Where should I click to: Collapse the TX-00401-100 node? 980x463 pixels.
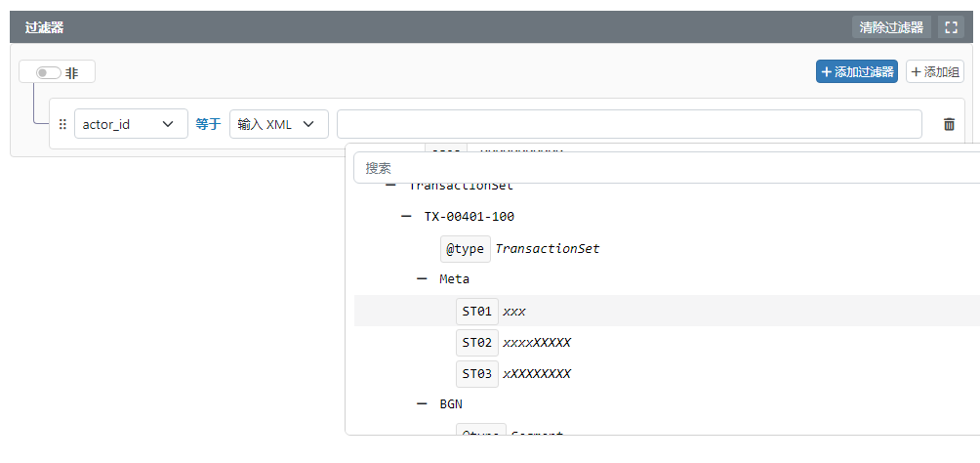[x=406, y=216]
